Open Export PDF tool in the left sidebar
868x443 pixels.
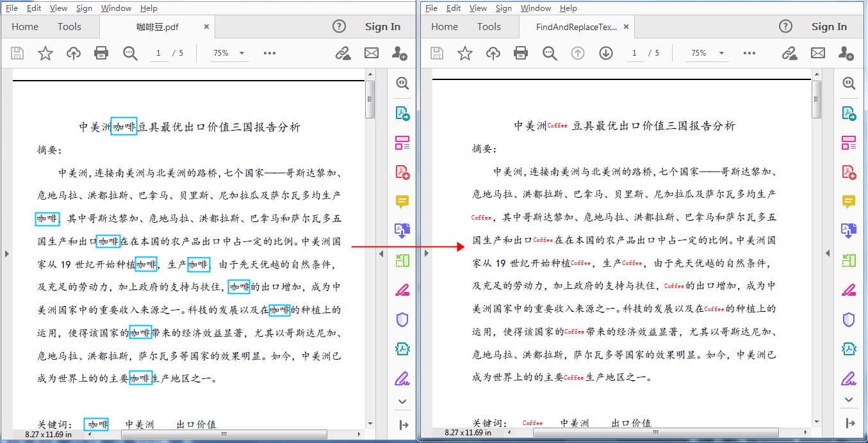coord(402,113)
